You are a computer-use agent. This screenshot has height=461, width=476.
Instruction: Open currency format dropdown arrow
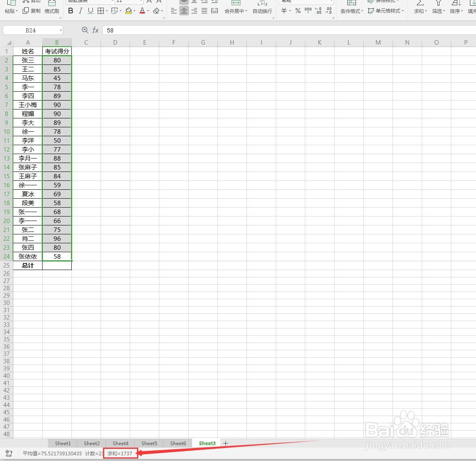pyautogui.click(x=290, y=11)
